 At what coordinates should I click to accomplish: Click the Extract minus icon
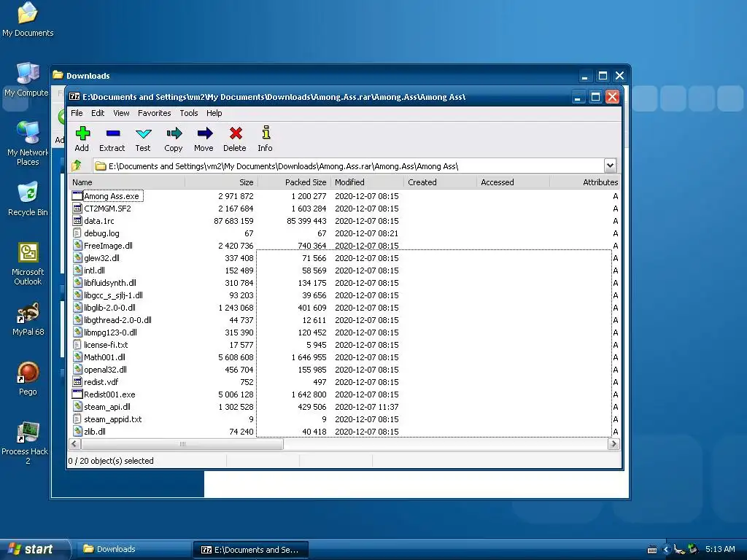[113, 133]
